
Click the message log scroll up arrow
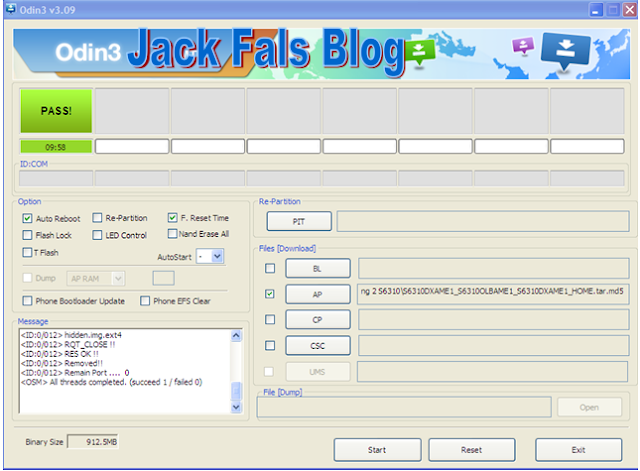tap(236, 335)
